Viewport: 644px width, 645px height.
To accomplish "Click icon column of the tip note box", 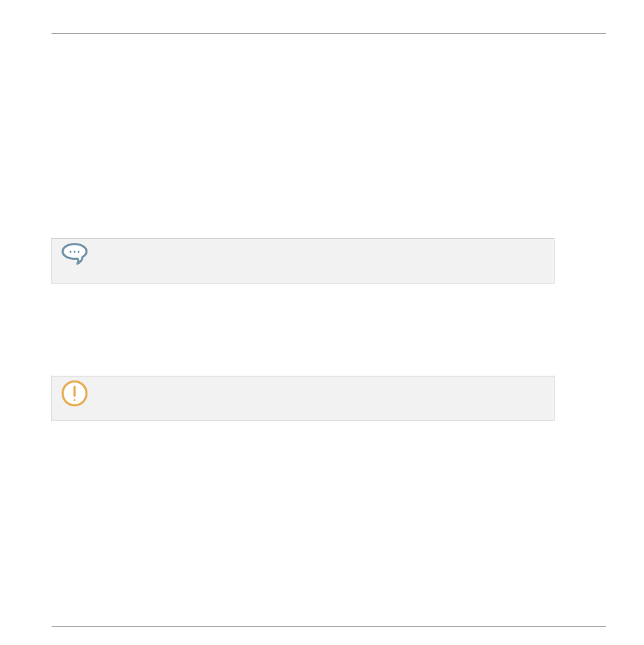I will 73,261.
